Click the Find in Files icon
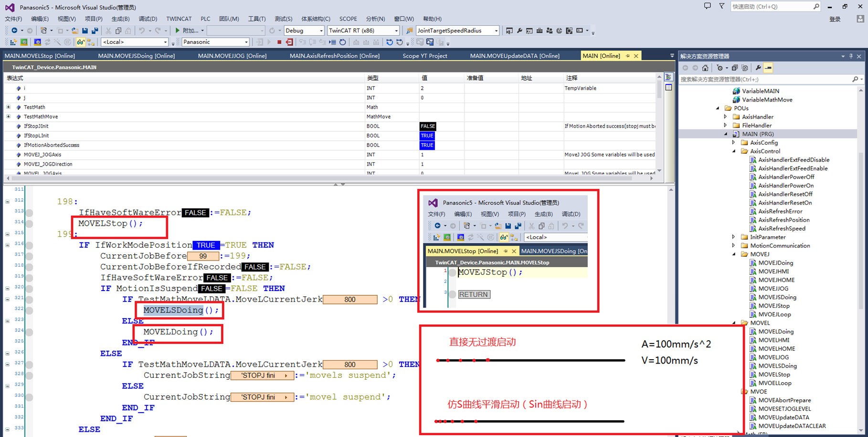The image size is (868, 437). tap(409, 31)
